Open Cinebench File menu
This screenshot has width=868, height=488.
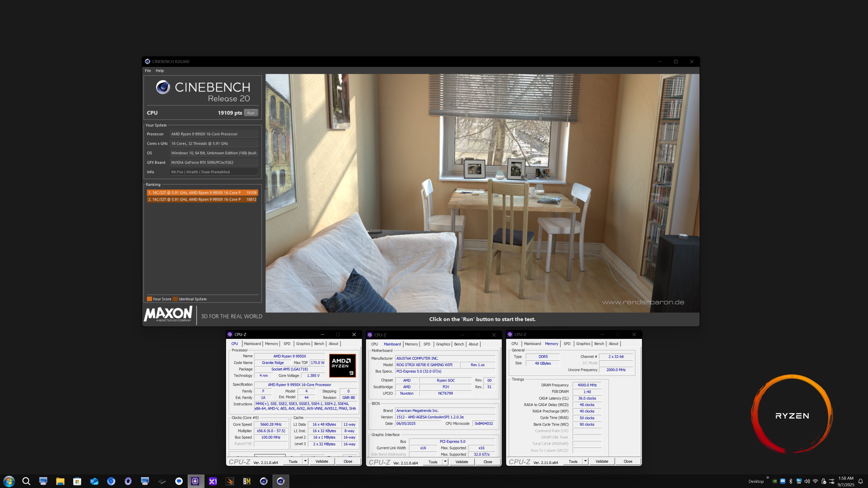[x=148, y=70]
